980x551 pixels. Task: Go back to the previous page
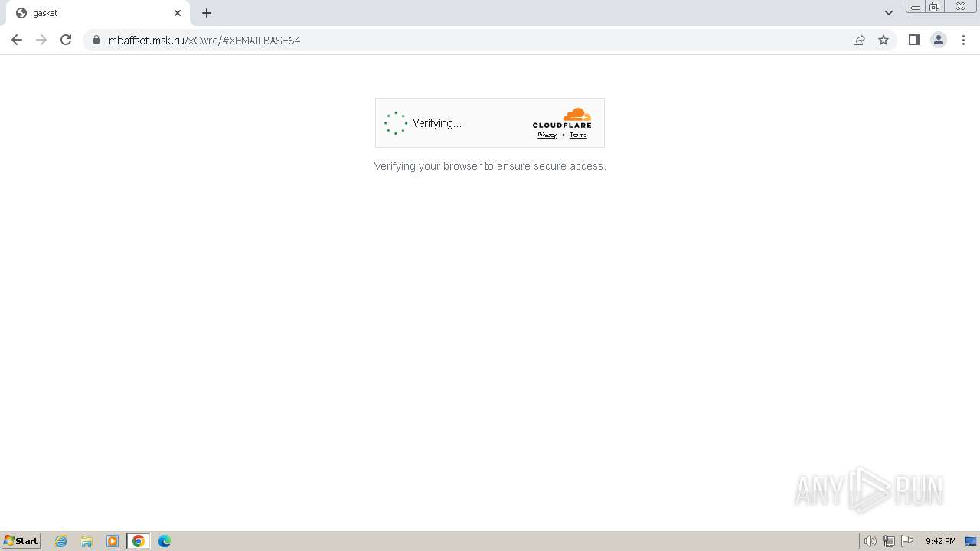coord(17,40)
